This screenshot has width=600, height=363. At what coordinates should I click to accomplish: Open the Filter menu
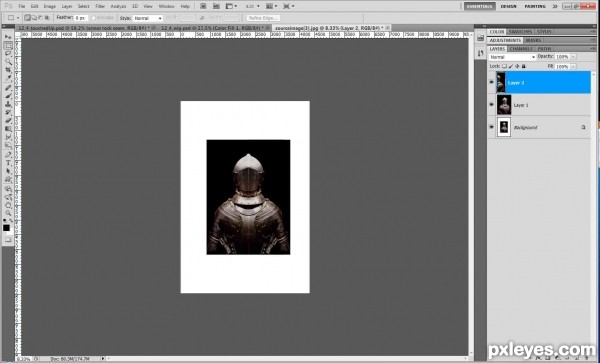pos(100,7)
